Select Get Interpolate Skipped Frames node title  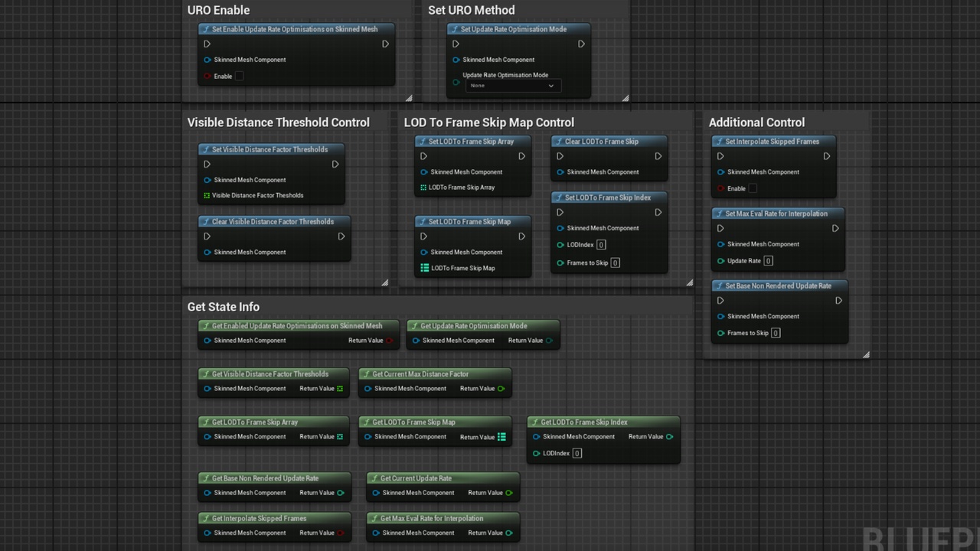[259, 519]
